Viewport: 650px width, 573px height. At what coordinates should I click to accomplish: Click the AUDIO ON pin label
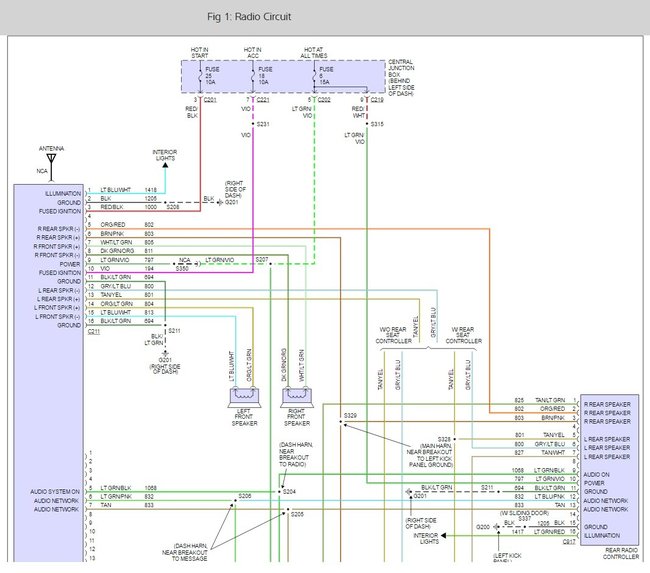pos(596,474)
